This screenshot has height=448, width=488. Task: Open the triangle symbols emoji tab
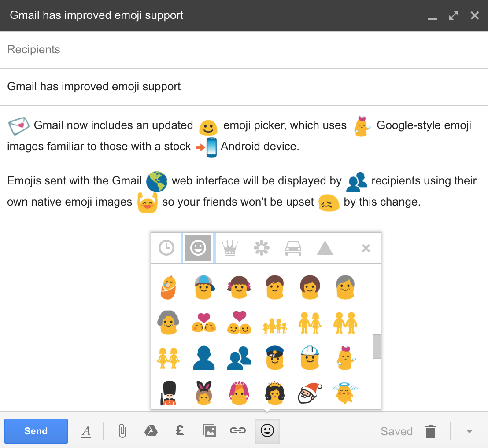325,248
